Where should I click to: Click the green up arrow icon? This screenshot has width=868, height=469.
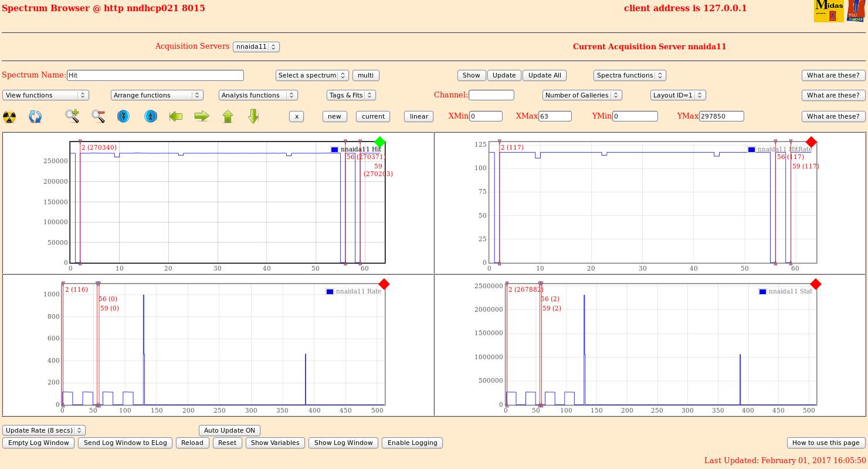point(228,116)
